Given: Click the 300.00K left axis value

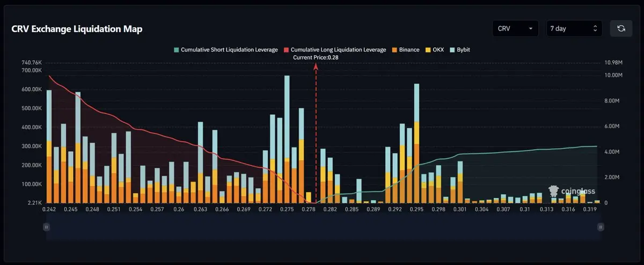Looking at the screenshot, I should tap(32, 146).
